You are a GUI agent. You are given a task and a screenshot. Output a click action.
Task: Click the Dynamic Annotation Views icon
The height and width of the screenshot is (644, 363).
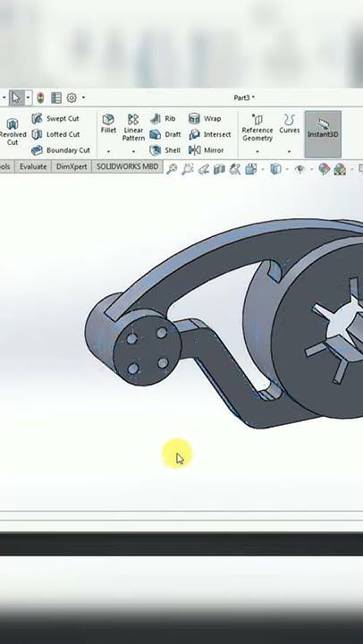point(235,169)
